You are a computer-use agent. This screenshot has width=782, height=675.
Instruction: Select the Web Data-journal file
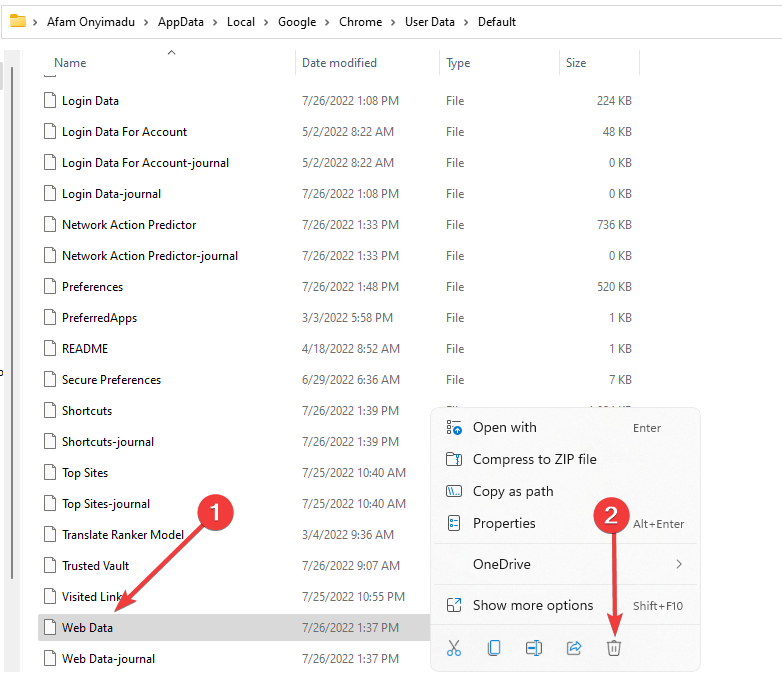coord(108,659)
